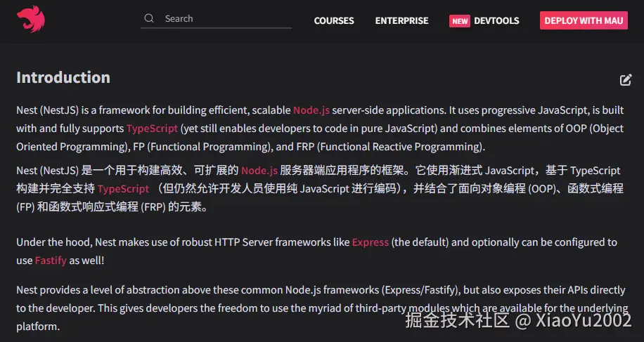Viewport: 644px width, 342px height.
Task: Click the search magnifier icon
Action: tap(149, 18)
